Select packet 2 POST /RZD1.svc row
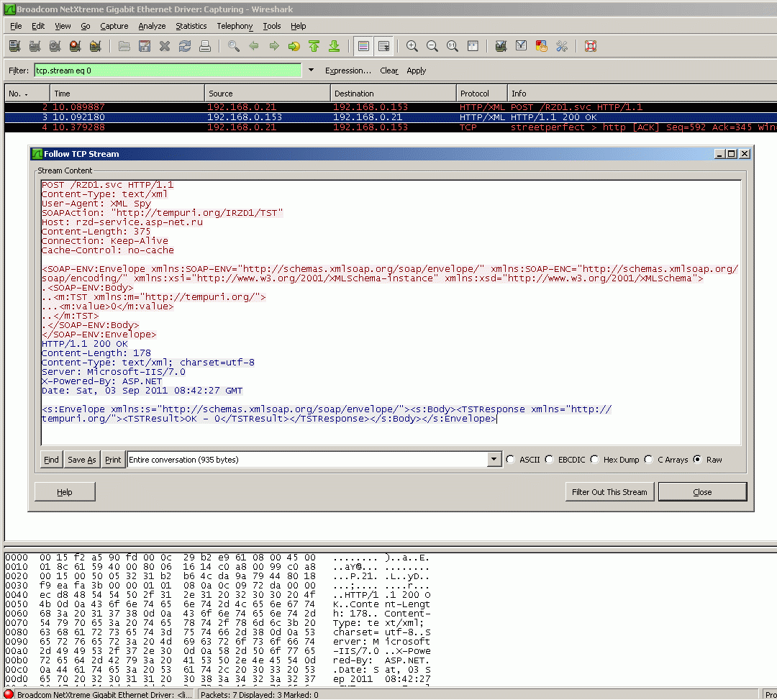Viewport: 777px width, 700px height. pos(391,107)
